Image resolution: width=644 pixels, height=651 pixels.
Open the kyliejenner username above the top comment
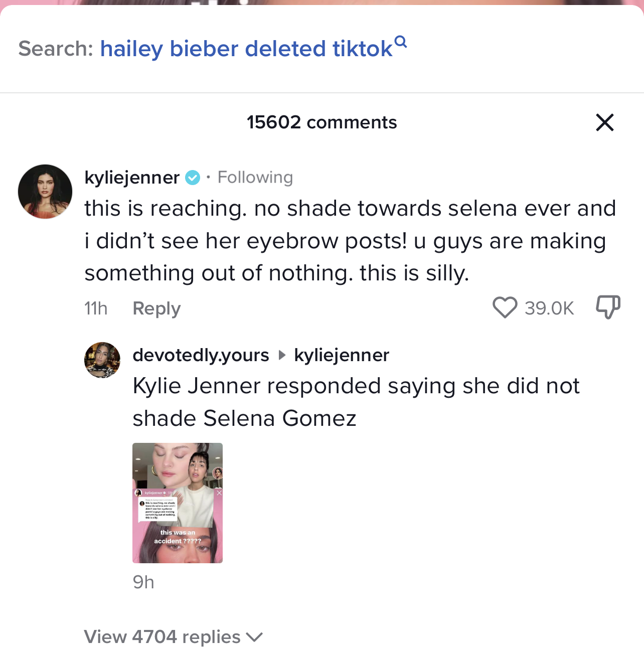tap(132, 178)
